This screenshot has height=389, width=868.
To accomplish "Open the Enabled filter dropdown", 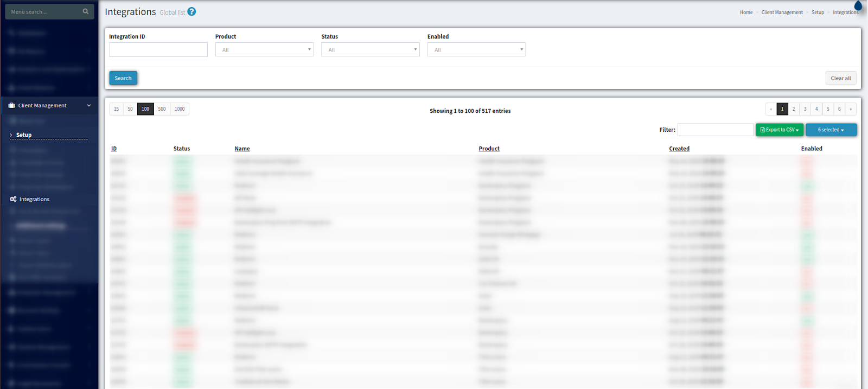I will (476, 50).
